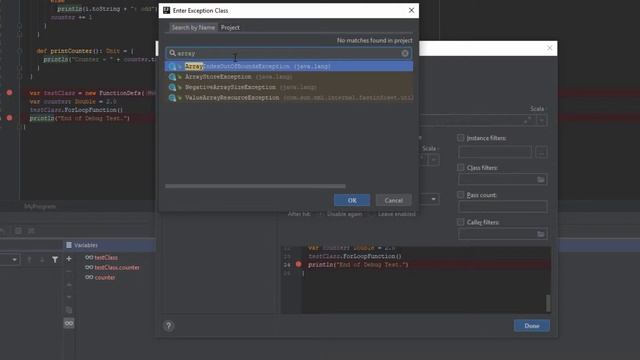Select ArrayStoreException in the results list
The width and height of the screenshot is (640, 360).
pos(289,77)
